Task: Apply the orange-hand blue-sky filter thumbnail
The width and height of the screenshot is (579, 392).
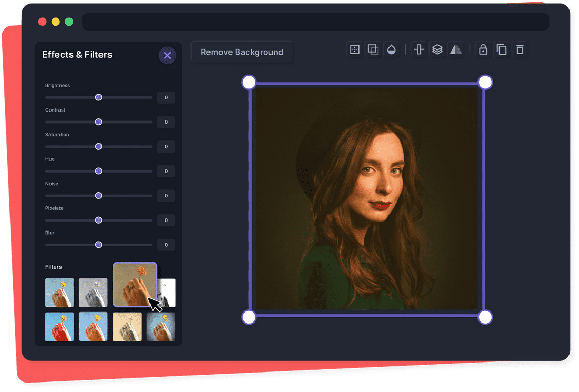Action: pos(93,327)
